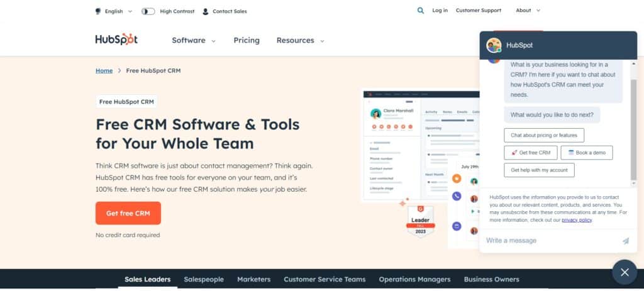
Task: Select the Customer Service Teams tab
Action: [325, 280]
